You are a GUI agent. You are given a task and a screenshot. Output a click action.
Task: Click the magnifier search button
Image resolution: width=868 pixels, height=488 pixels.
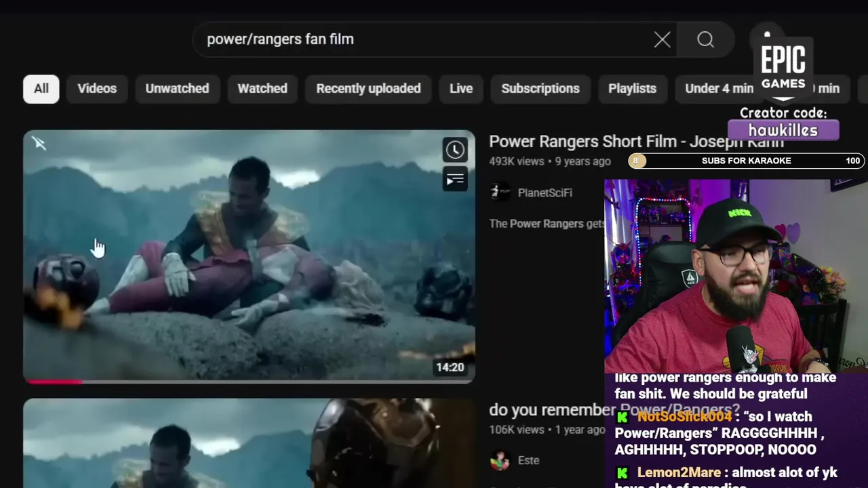pyautogui.click(x=705, y=39)
